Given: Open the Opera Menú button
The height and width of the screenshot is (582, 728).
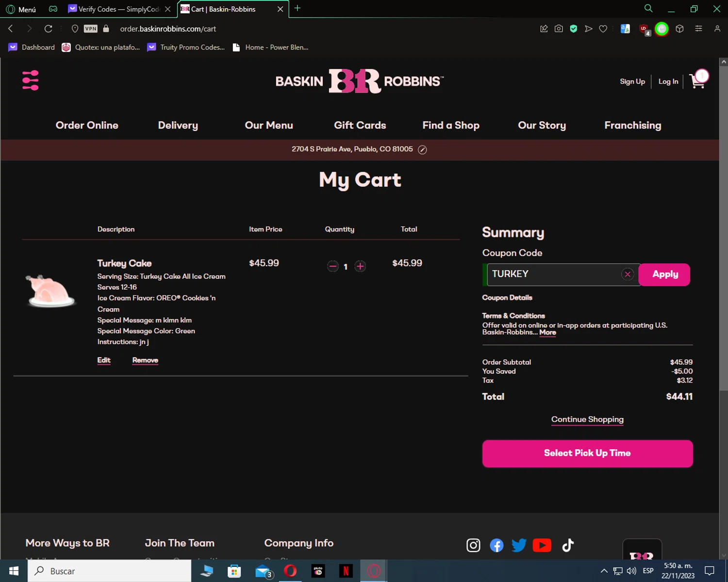Looking at the screenshot, I should pos(21,9).
